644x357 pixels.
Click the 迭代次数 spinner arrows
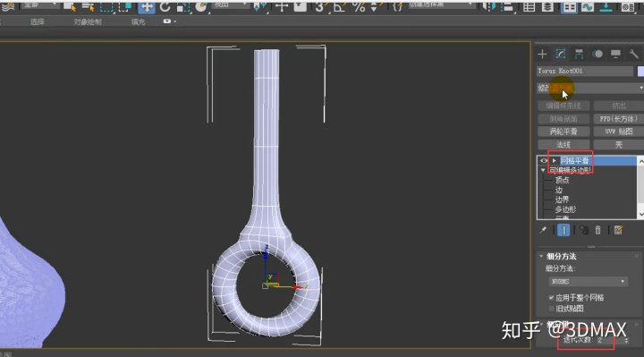click(x=626, y=340)
